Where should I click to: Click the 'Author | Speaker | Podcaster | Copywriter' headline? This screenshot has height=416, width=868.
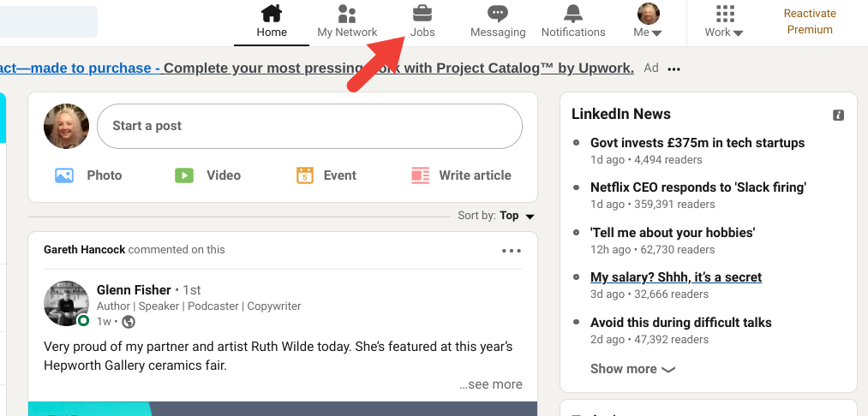[199, 306]
